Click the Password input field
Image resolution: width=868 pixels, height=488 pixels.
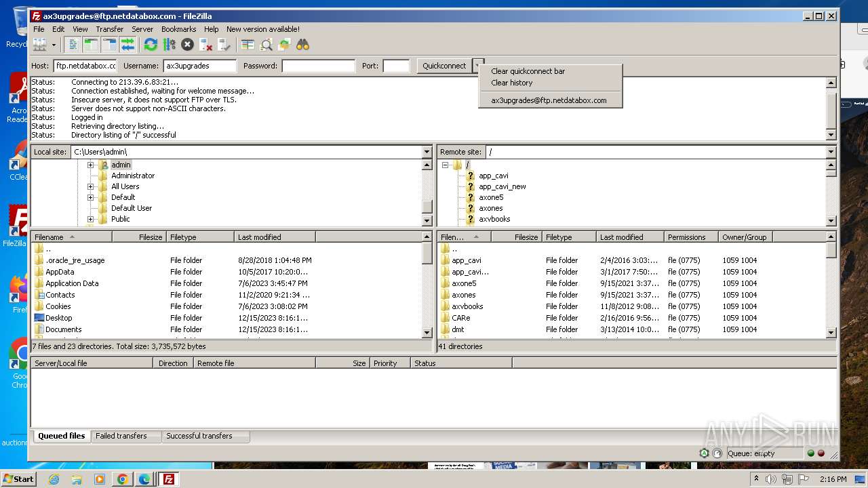pos(319,66)
